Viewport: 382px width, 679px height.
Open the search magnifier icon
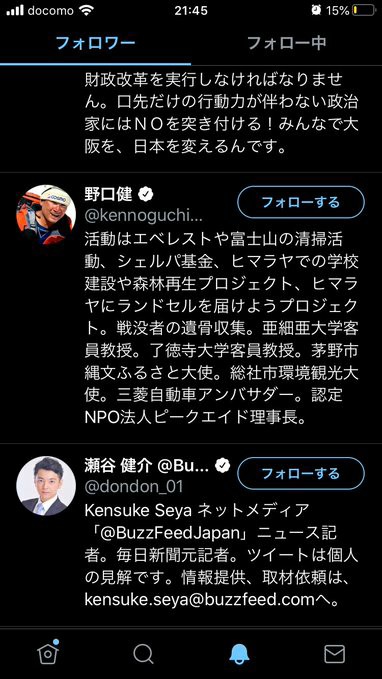143,654
